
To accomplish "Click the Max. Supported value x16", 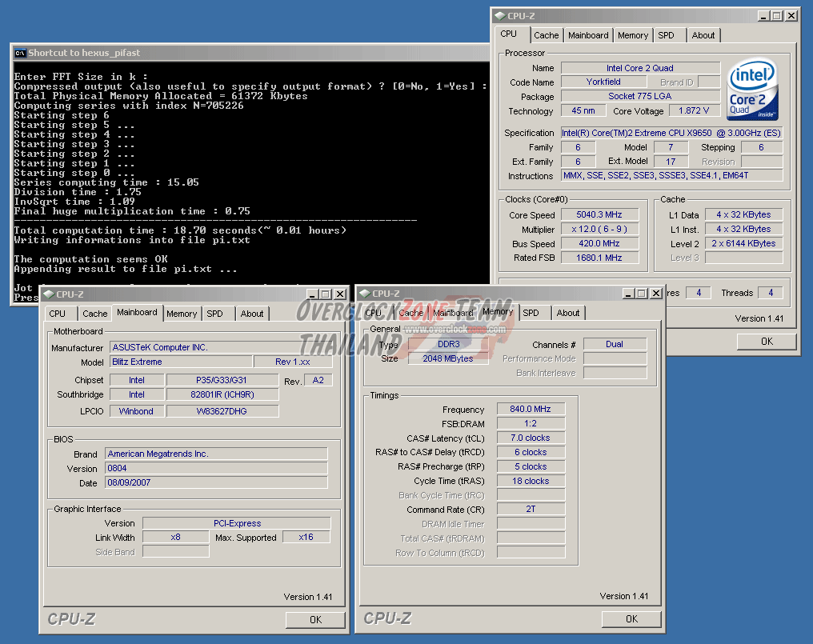I will point(306,537).
